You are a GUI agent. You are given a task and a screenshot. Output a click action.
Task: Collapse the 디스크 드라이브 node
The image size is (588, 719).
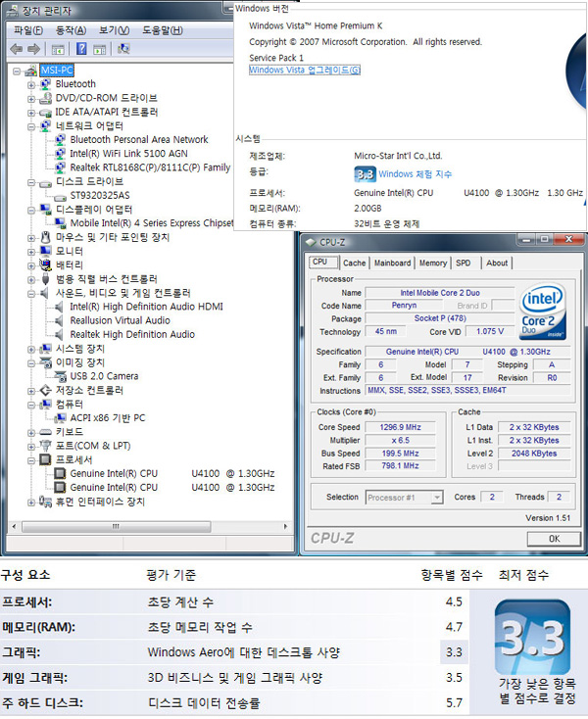tap(31, 182)
